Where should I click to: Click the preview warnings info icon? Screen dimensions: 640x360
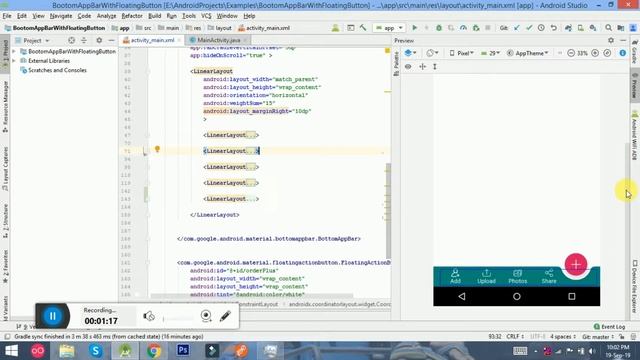pos(622,53)
